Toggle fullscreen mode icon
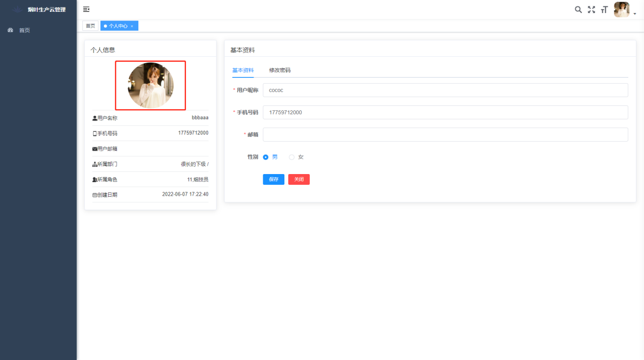The image size is (644, 360). (591, 10)
